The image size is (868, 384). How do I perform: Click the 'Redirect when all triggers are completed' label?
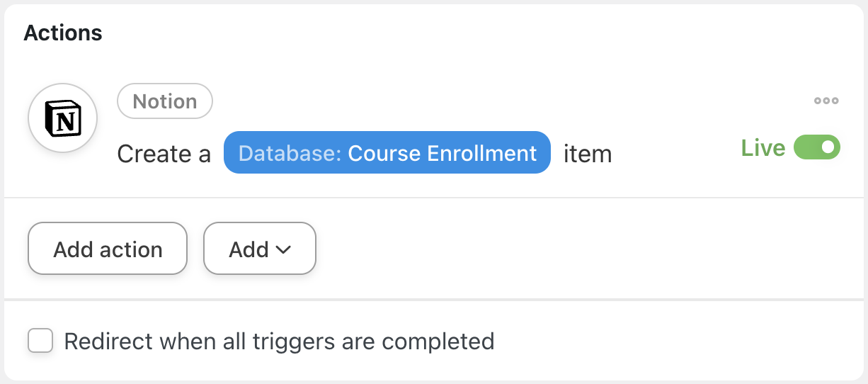tap(279, 341)
